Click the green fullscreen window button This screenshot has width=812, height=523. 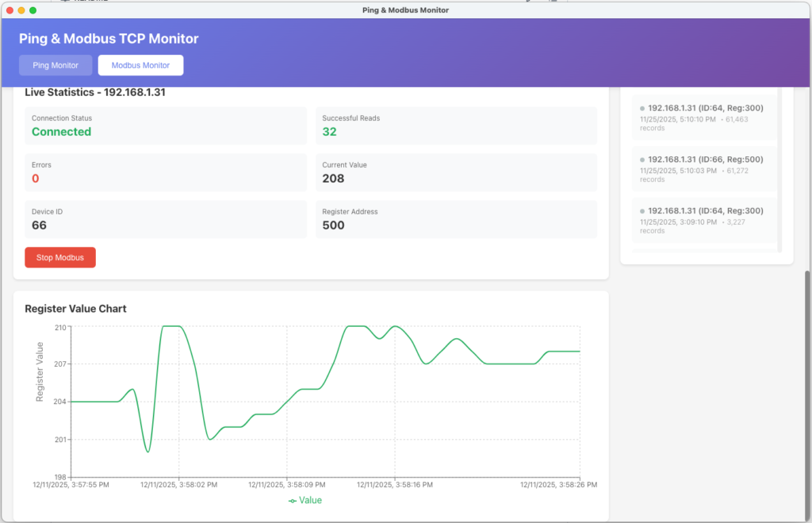click(33, 10)
